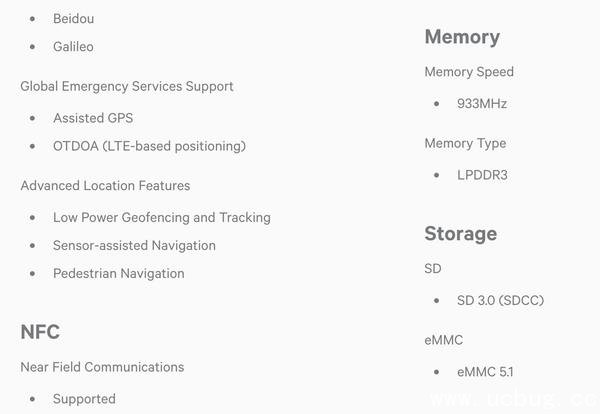Select the Supported entry under NFC
Image resolution: width=600 pixels, height=414 pixels.
(84, 398)
